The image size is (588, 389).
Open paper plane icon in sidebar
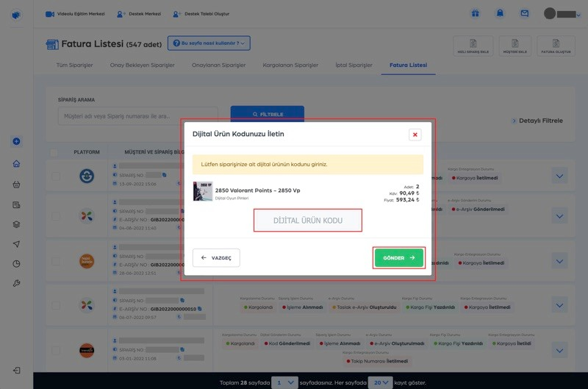tap(16, 244)
